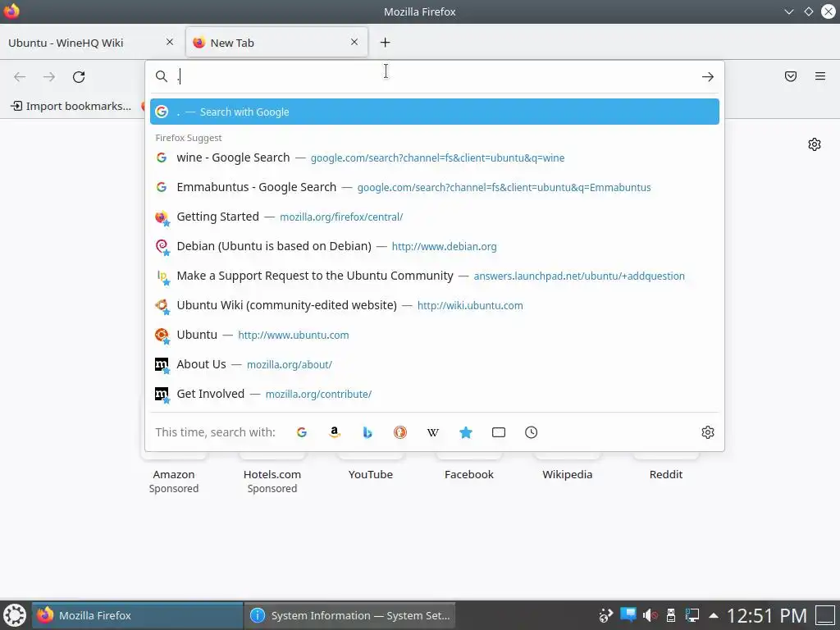Search this time with Google icon
The image size is (840, 630).
302,432
